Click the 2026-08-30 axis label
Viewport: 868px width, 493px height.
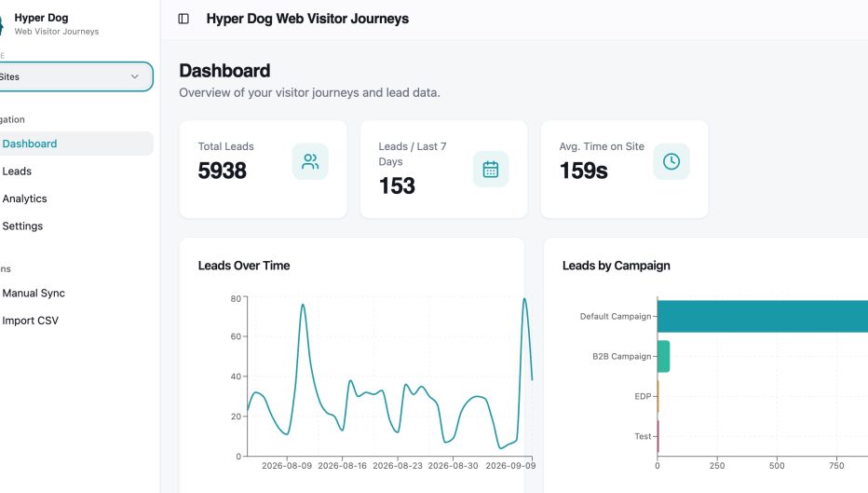453,466
